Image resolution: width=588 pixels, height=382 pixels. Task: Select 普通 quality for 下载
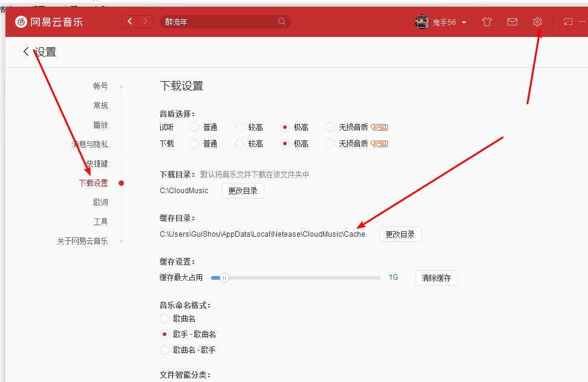[194, 143]
